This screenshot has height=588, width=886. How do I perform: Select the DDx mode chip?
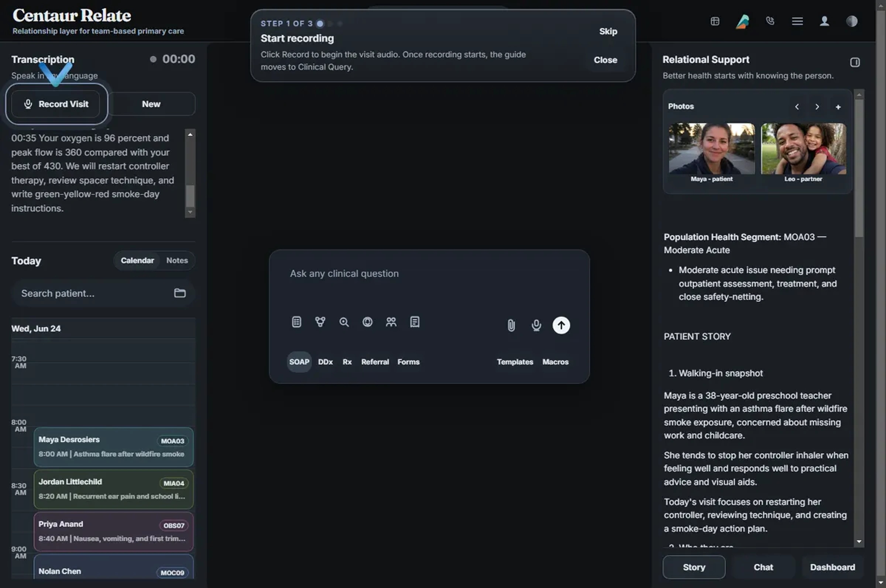click(325, 362)
